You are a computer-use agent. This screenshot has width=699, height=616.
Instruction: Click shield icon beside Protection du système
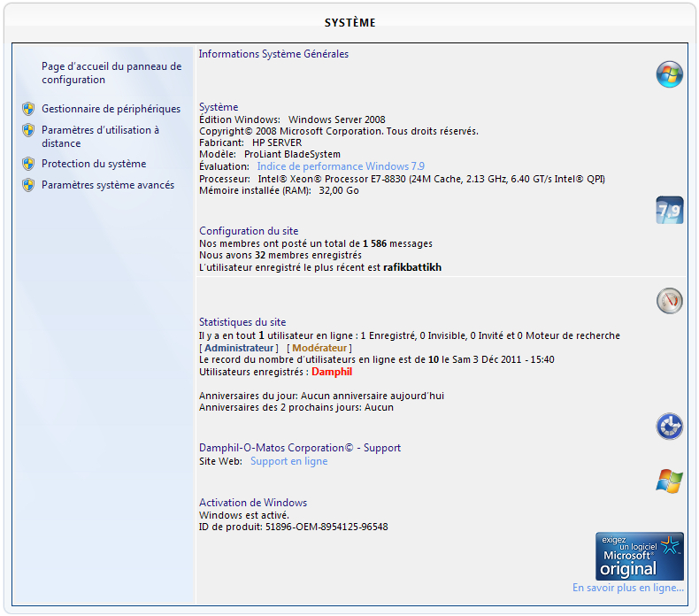(x=28, y=164)
